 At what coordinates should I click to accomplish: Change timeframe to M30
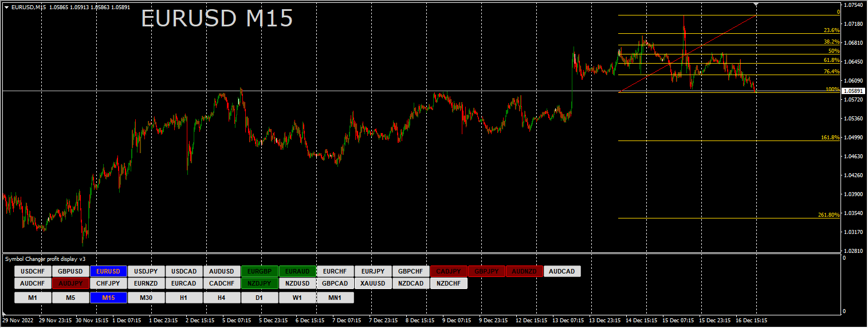pos(146,298)
